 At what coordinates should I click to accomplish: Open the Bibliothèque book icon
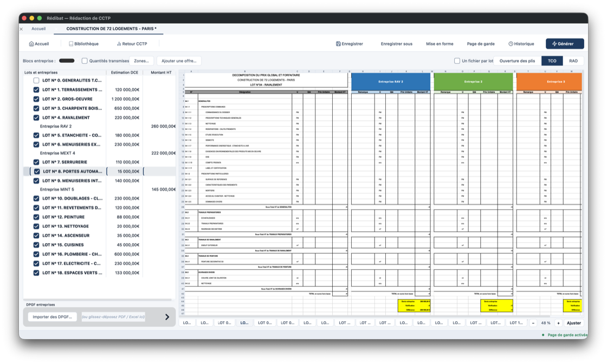coord(71,44)
